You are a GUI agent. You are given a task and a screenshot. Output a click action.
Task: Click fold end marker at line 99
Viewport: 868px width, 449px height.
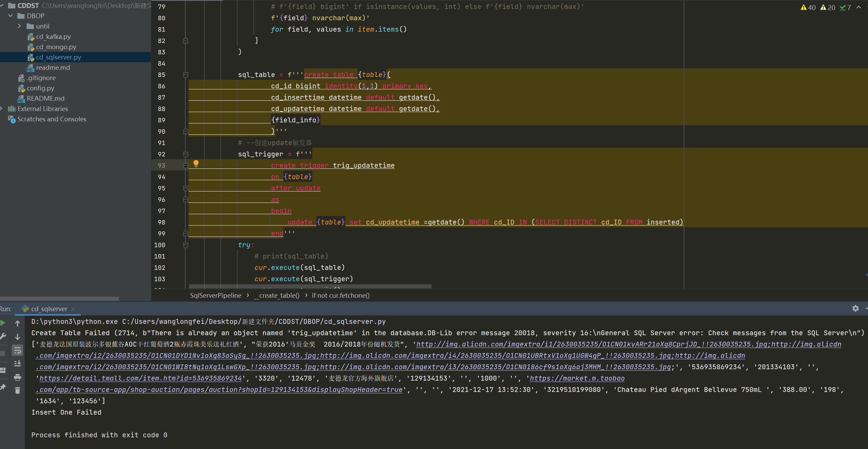tap(185, 233)
